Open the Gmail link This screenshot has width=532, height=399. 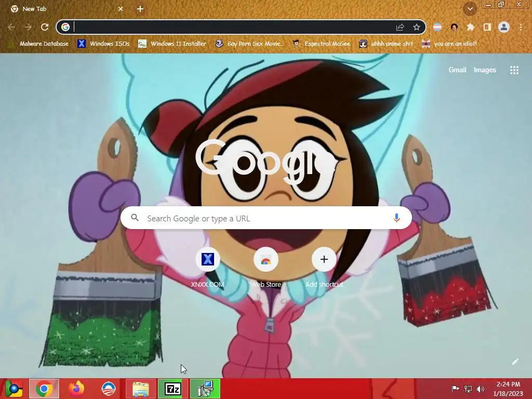pyautogui.click(x=457, y=70)
